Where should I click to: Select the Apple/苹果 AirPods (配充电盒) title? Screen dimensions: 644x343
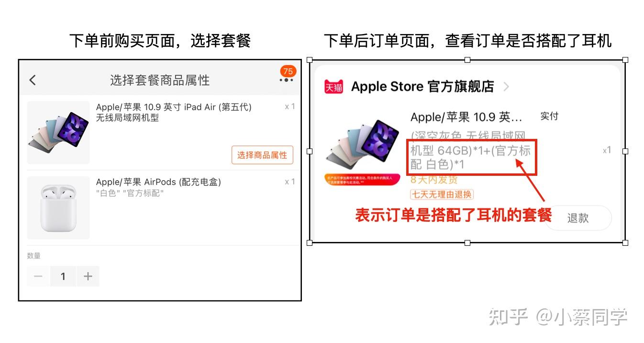click(x=158, y=182)
